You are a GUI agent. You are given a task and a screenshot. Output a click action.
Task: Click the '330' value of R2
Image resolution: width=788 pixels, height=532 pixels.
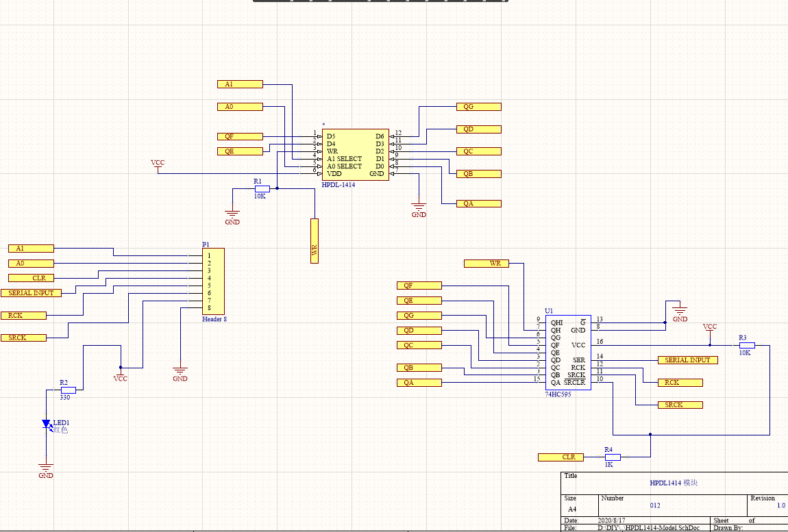65,397
